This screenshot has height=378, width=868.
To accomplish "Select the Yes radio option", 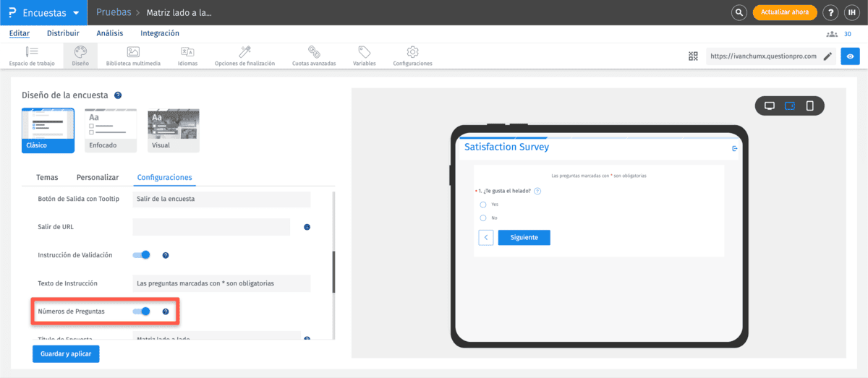I will pos(483,205).
